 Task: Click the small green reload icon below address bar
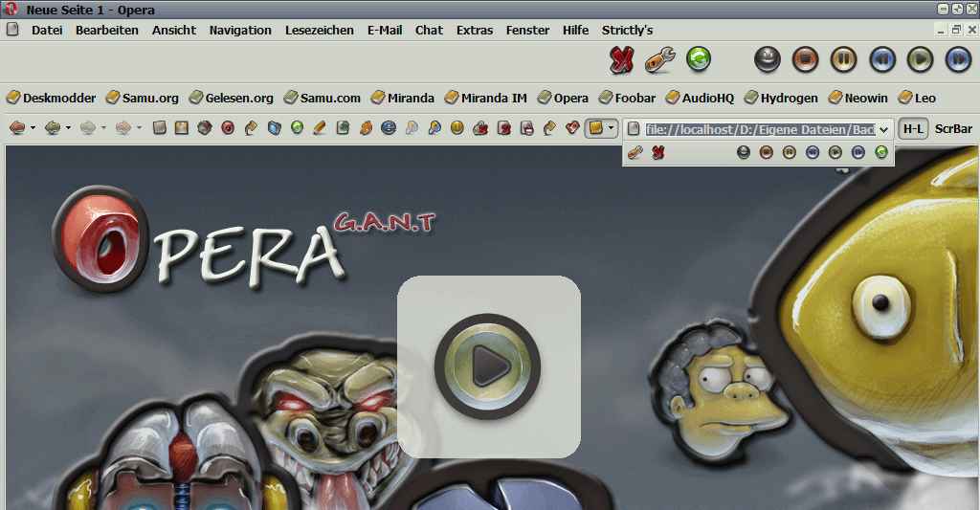(881, 152)
